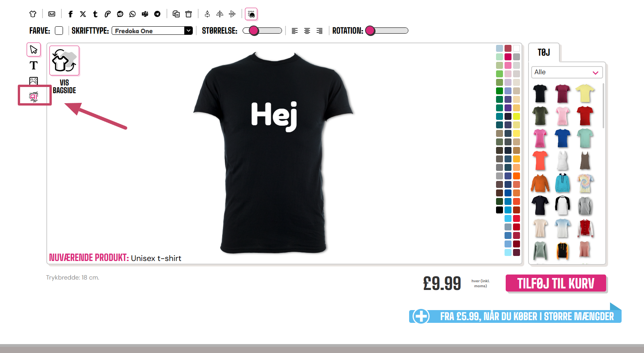Flip the design horizontally

pyautogui.click(x=220, y=14)
